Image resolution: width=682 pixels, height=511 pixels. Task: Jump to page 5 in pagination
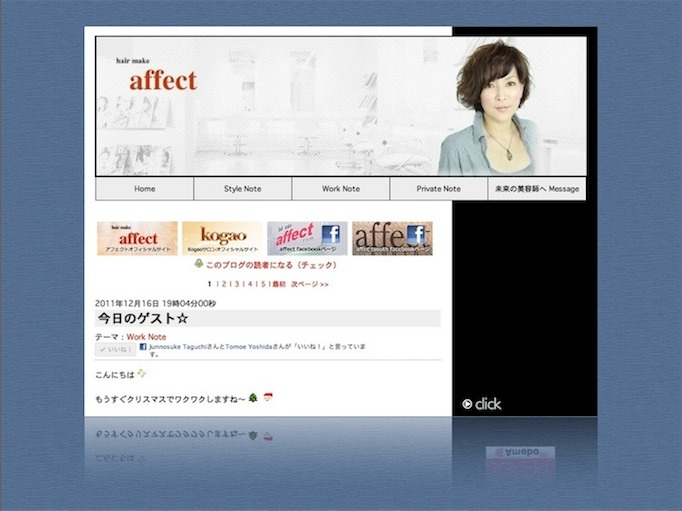pos(262,284)
